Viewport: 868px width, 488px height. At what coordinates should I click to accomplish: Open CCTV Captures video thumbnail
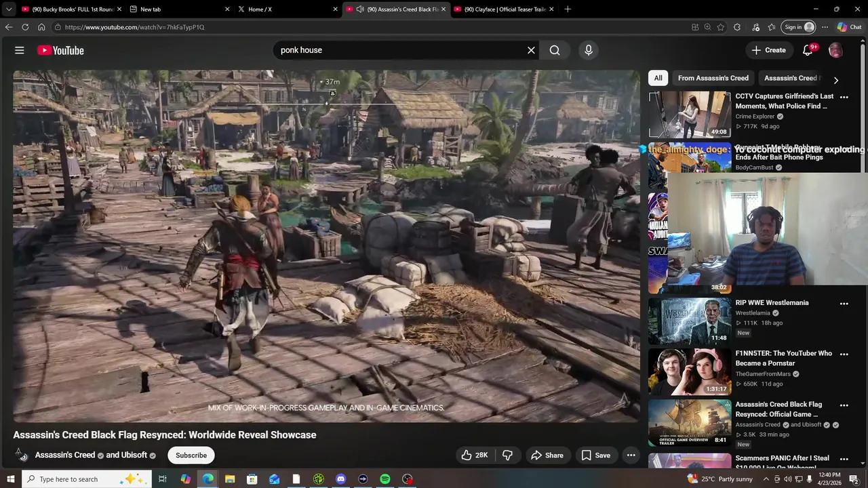[689, 115]
